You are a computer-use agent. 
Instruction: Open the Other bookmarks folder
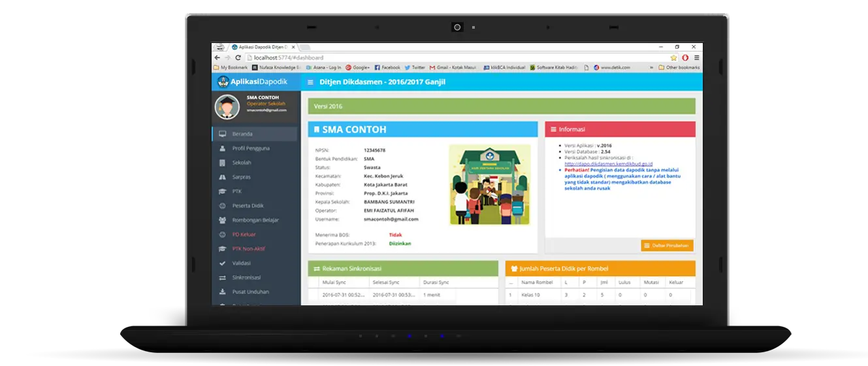[x=679, y=67]
